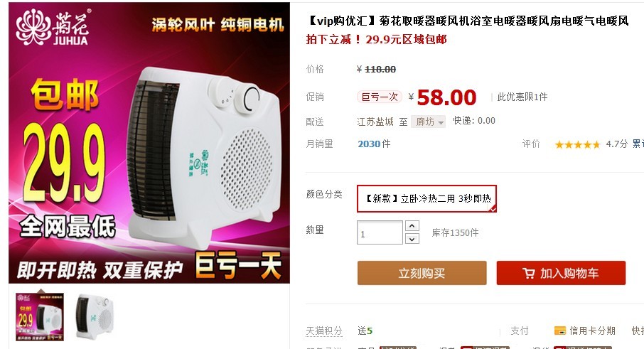Click the product title text link
Image resolution: width=644 pixels, height=349 pixels.
pyautogui.click(x=468, y=21)
